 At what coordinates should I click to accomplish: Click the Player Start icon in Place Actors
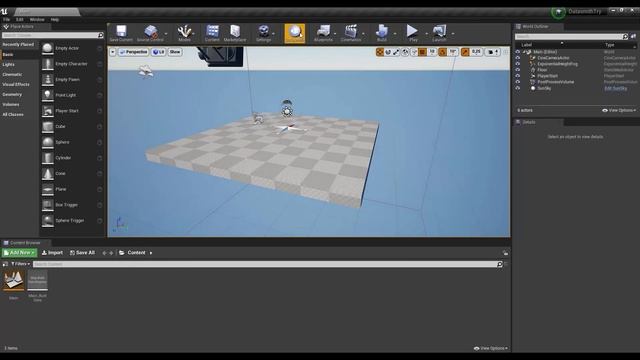pos(48,111)
